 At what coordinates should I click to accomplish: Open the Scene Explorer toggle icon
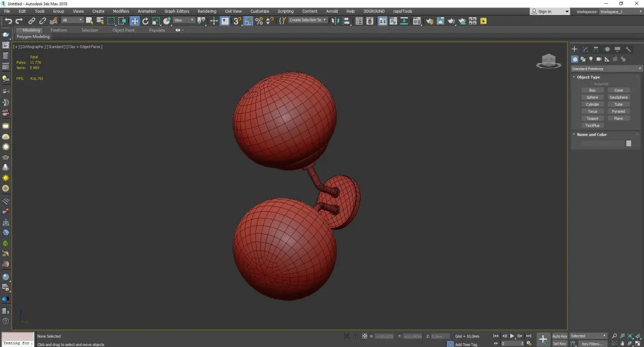(359, 21)
